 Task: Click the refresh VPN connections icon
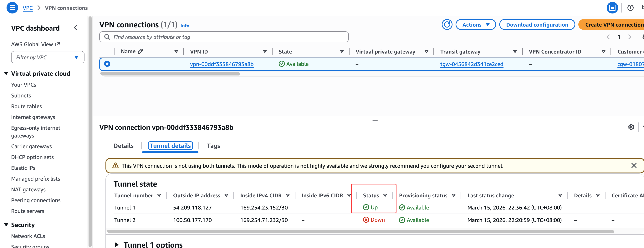pyautogui.click(x=447, y=24)
